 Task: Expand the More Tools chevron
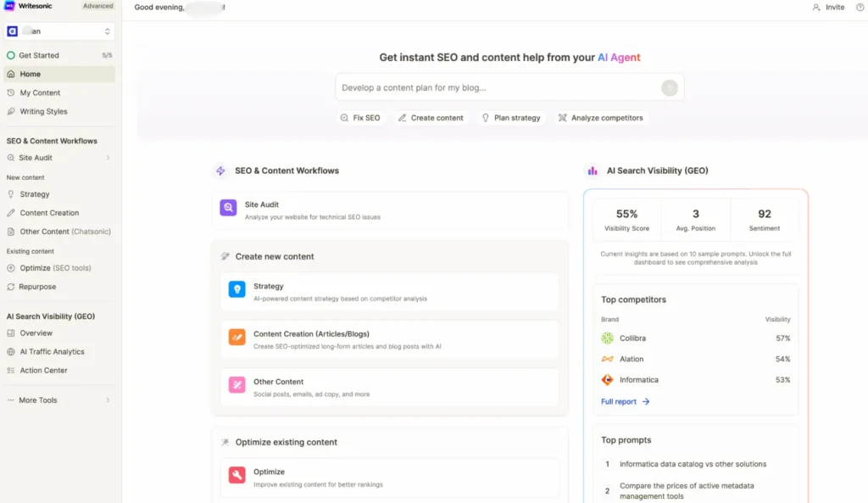pyautogui.click(x=108, y=400)
